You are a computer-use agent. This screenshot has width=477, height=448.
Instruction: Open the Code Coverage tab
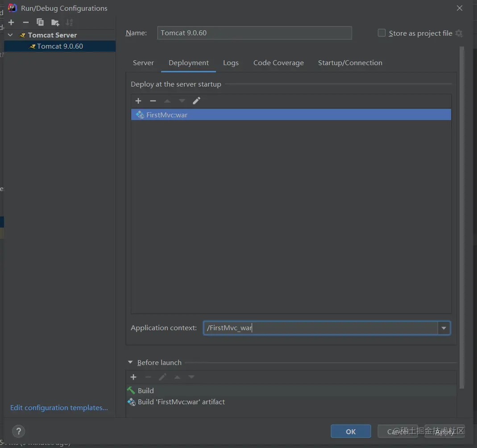[x=278, y=62]
